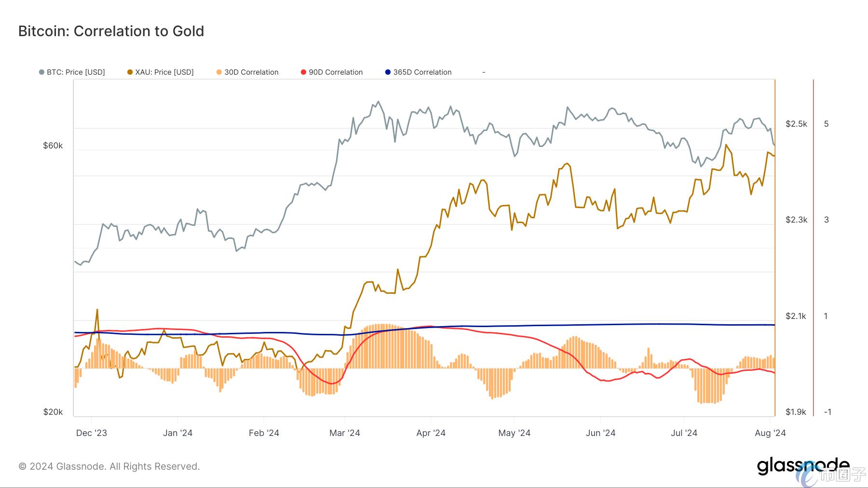Toggle the 30D Correlation series label
This screenshot has height=488, width=868.
251,72
